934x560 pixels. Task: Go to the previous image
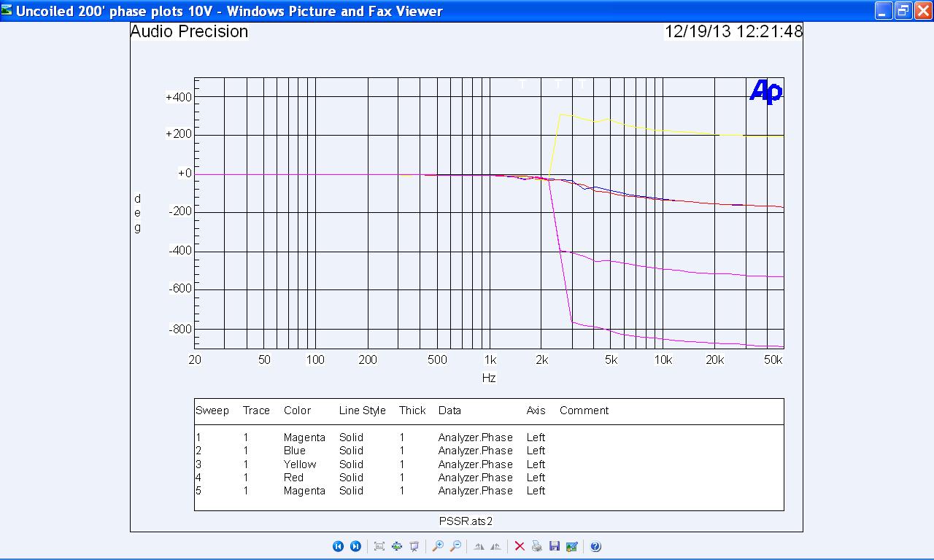pyautogui.click(x=338, y=546)
